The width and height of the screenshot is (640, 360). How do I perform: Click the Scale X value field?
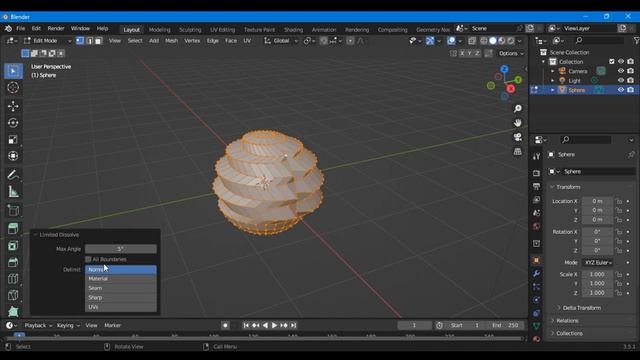click(598, 274)
